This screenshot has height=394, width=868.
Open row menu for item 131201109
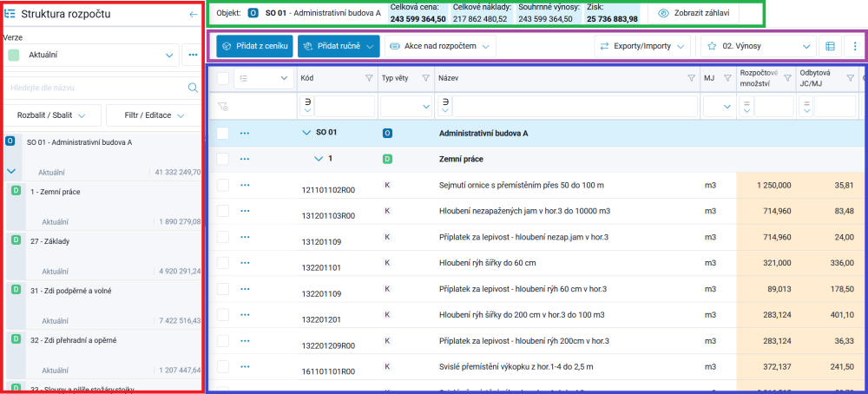tap(246, 237)
